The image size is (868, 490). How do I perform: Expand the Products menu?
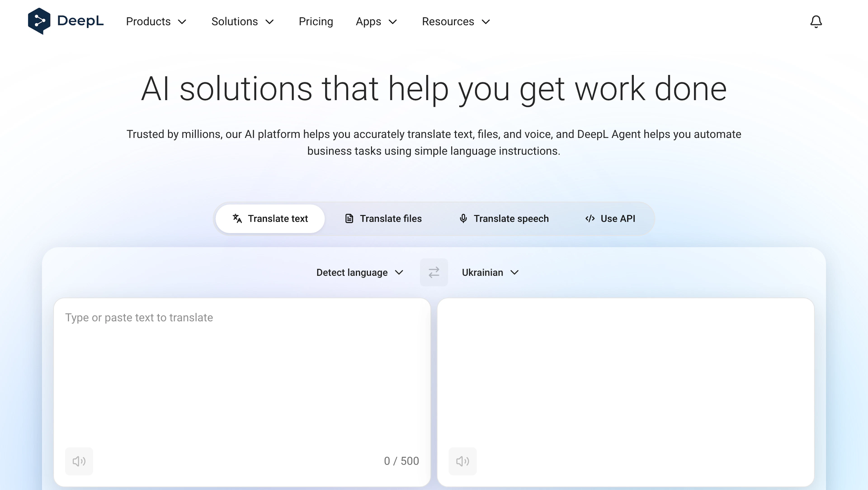click(156, 21)
